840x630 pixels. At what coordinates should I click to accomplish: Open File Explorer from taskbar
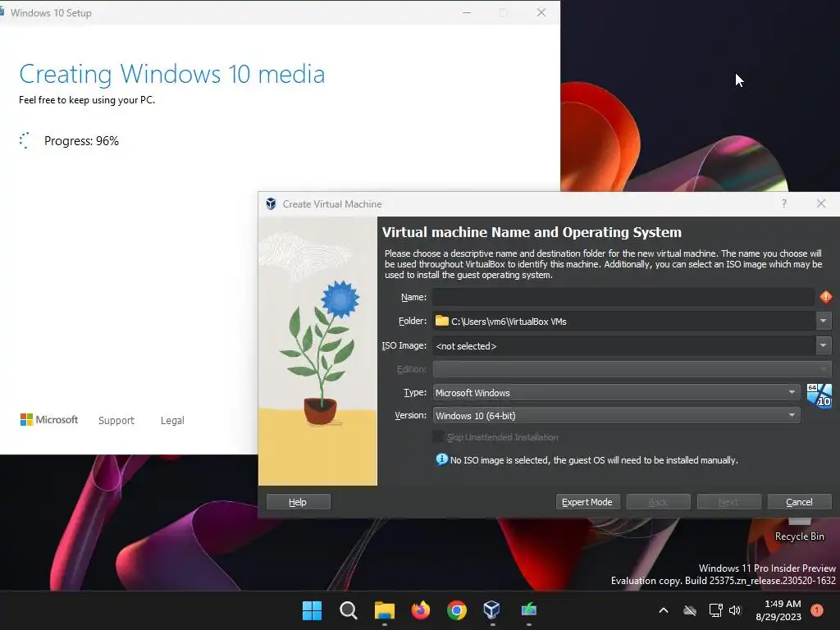384,610
